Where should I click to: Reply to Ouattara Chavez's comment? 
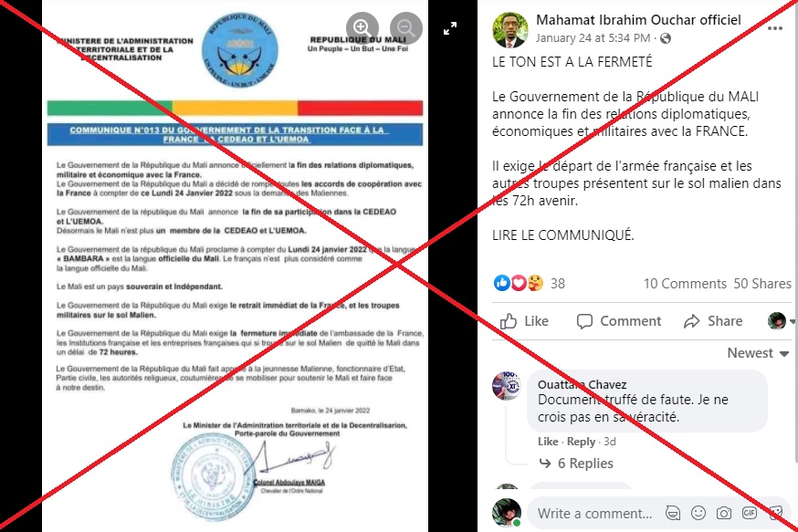[581, 442]
